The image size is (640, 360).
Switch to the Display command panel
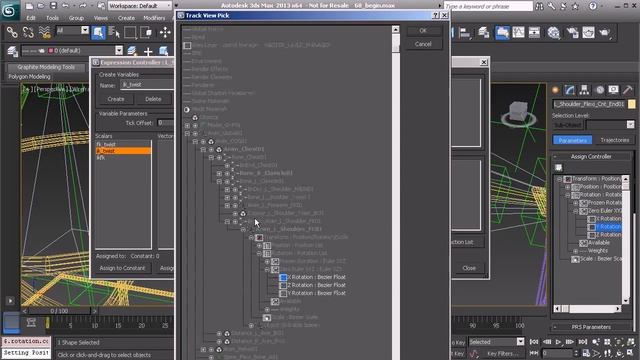click(613, 90)
